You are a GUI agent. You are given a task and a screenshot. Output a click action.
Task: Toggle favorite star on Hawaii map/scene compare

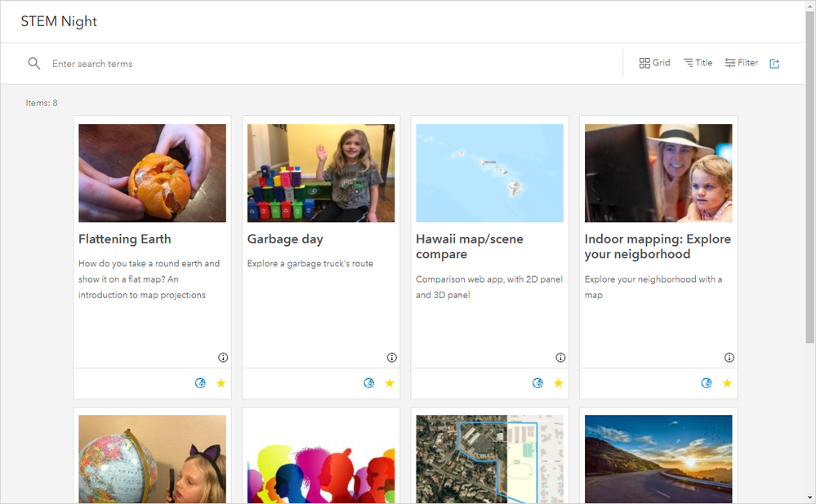[x=559, y=383]
